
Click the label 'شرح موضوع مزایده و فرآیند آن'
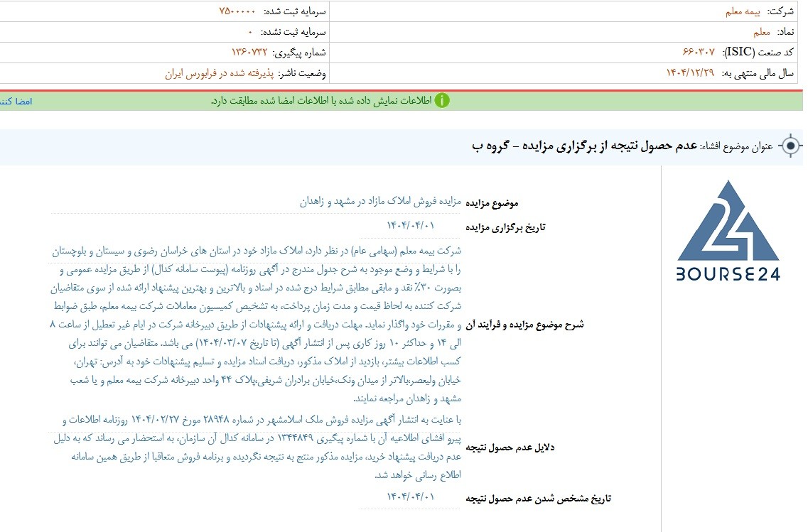524,325
